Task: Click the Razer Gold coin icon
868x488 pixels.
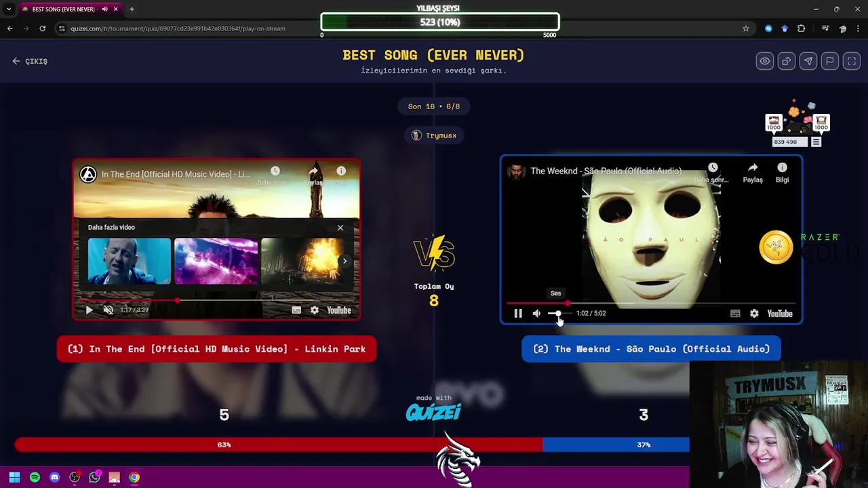Action: pos(776,247)
